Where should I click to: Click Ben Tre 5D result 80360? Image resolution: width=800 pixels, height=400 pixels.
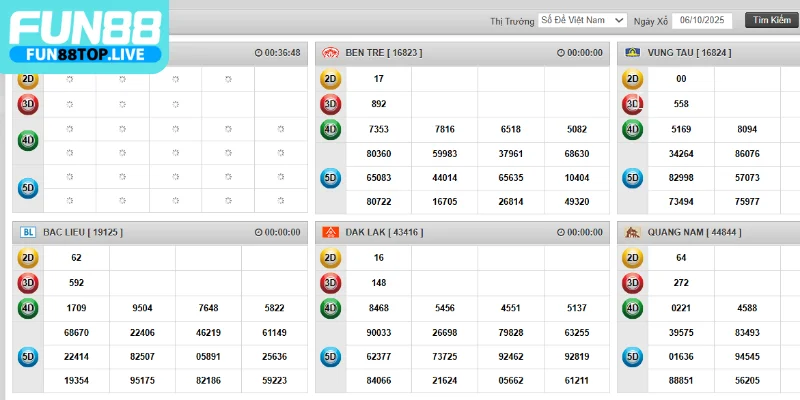coord(379,154)
